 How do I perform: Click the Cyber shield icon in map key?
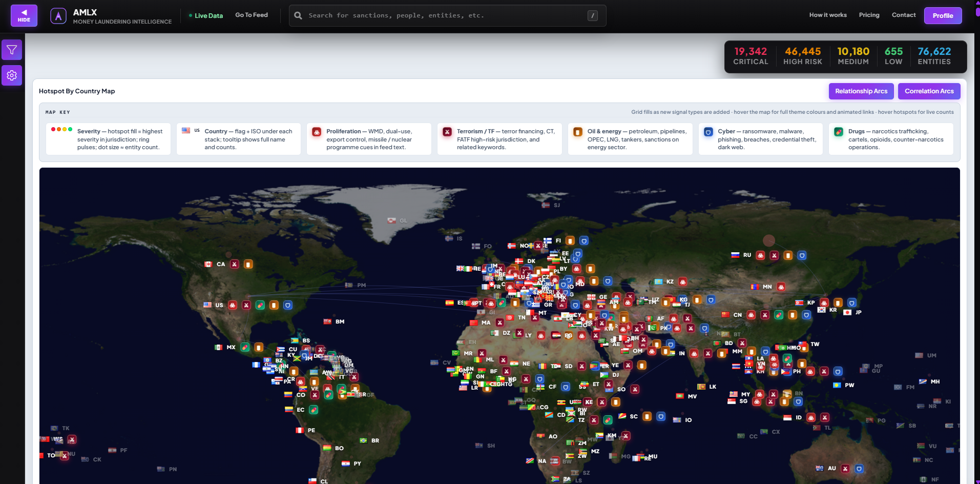pyautogui.click(x=708, y=132)
